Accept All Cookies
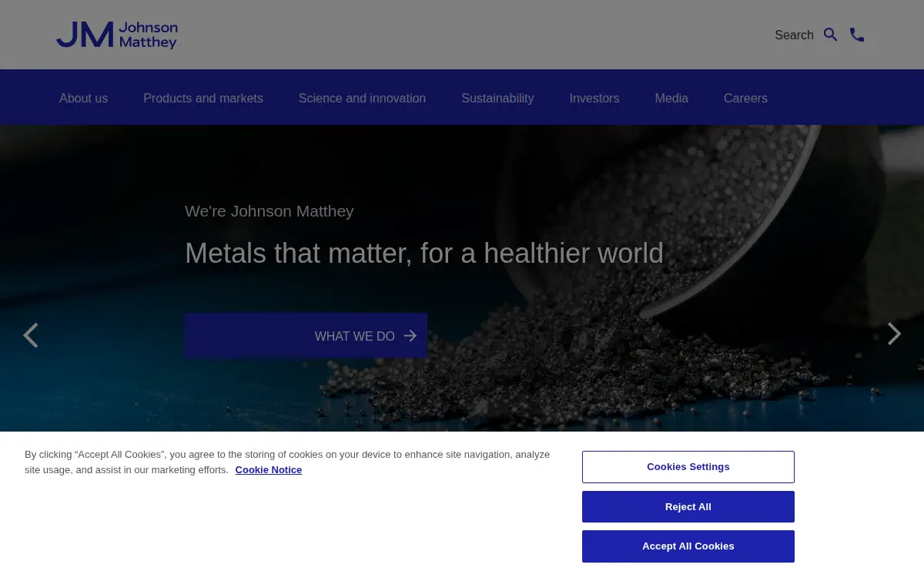 pos(688,546)
